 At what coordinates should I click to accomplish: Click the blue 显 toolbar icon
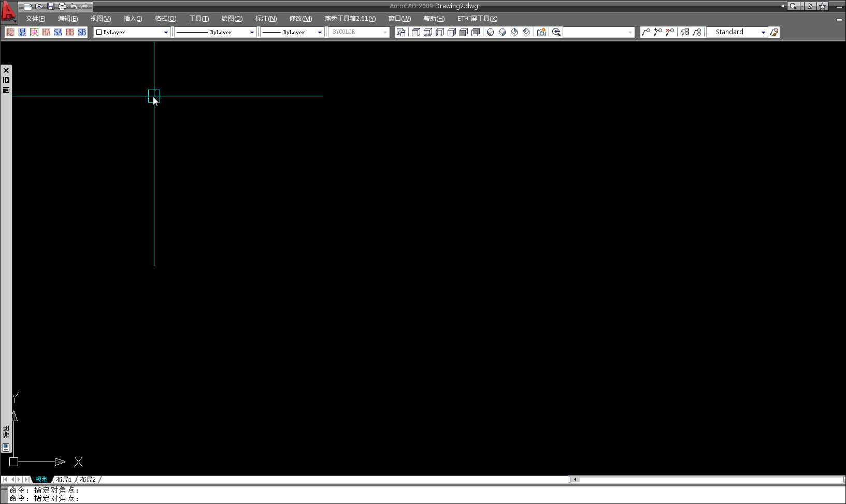pos(22,32)
